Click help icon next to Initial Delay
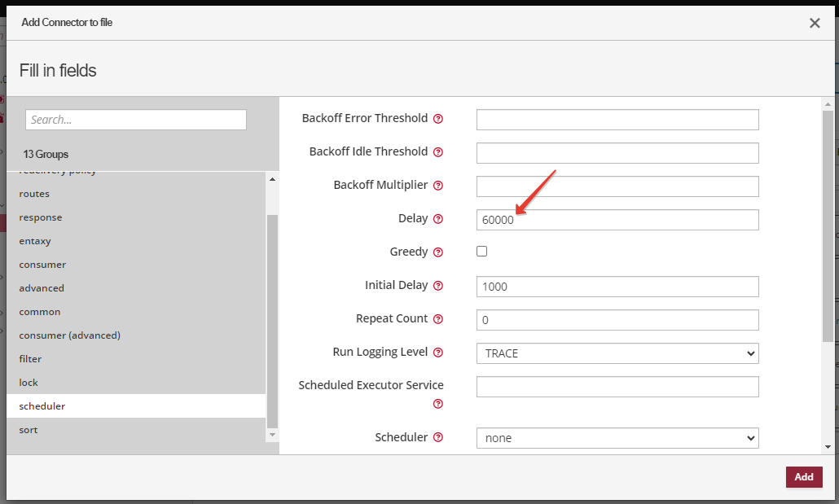 point(438,286)
